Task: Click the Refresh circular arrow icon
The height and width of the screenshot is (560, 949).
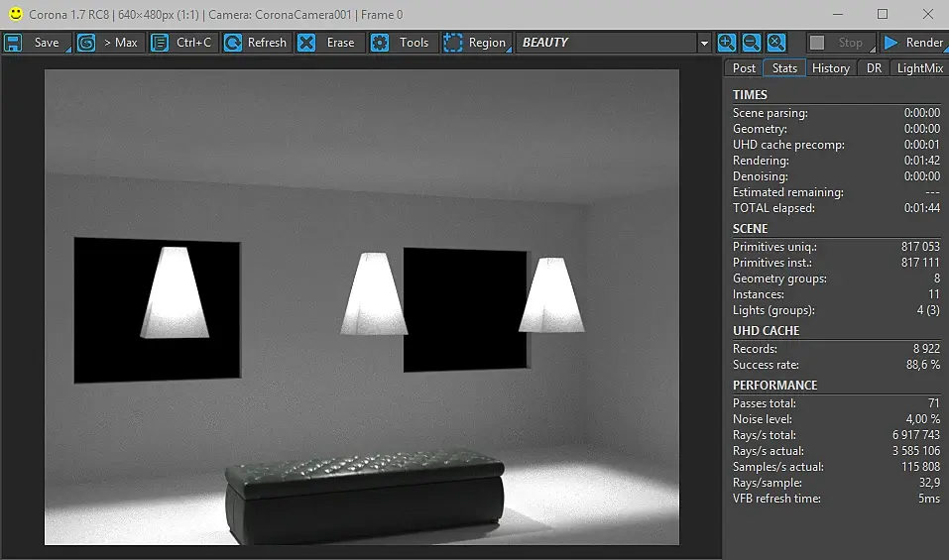Action: tap(233, 43)
